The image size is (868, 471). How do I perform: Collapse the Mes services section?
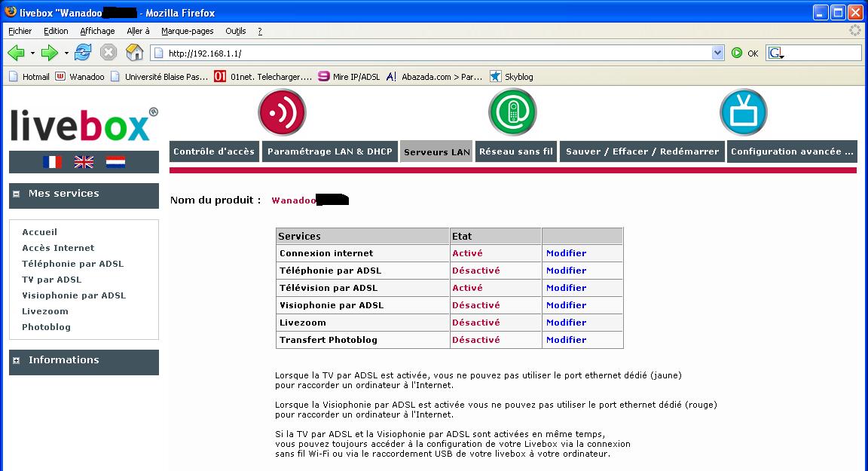(16, 194)
